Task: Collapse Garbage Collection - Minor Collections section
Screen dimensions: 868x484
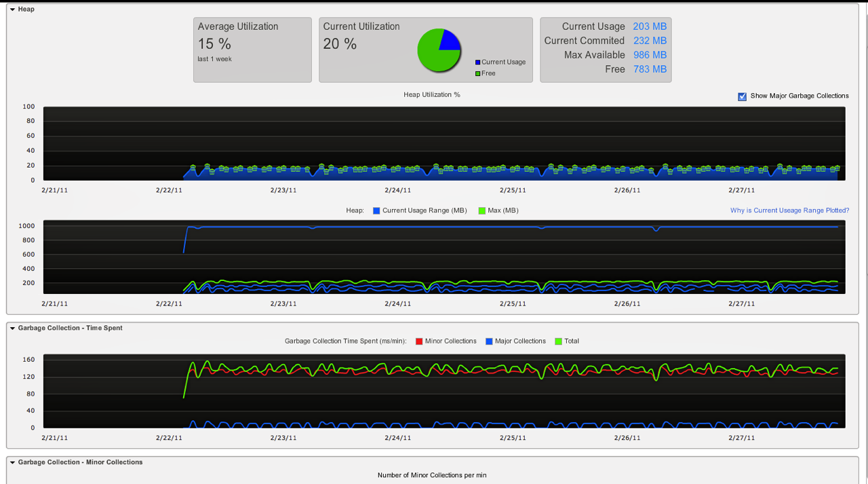Action: 12,462
